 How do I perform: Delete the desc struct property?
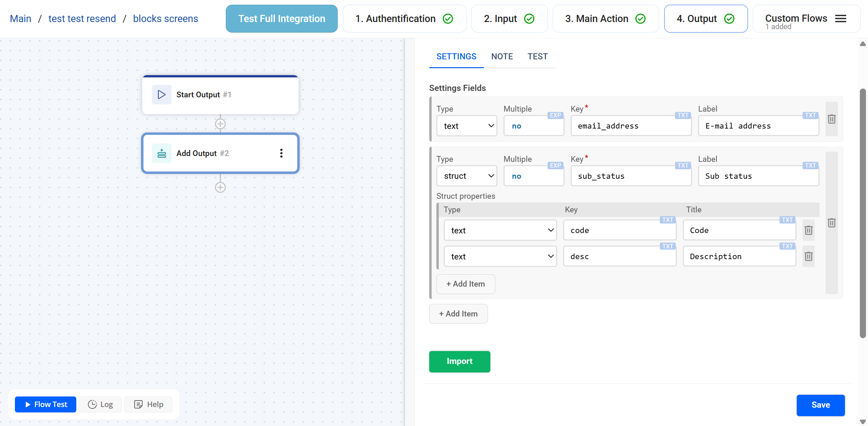pos(808,256)
